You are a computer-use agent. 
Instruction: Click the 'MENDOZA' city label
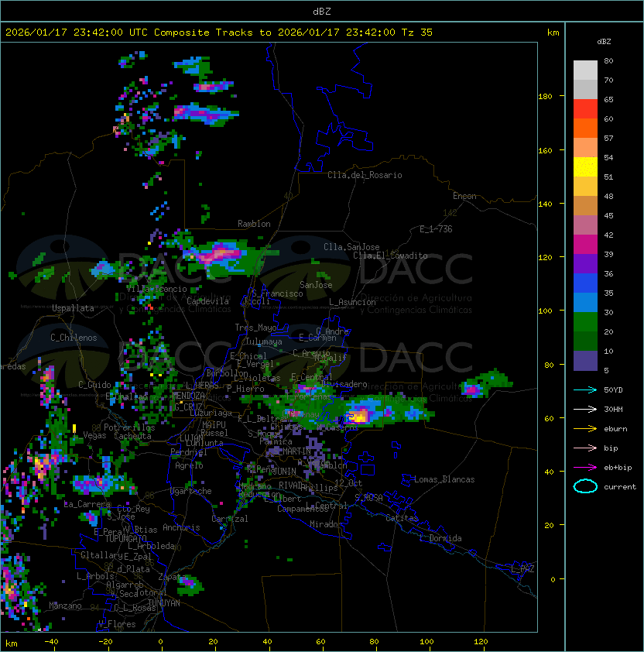pos(188,396)
